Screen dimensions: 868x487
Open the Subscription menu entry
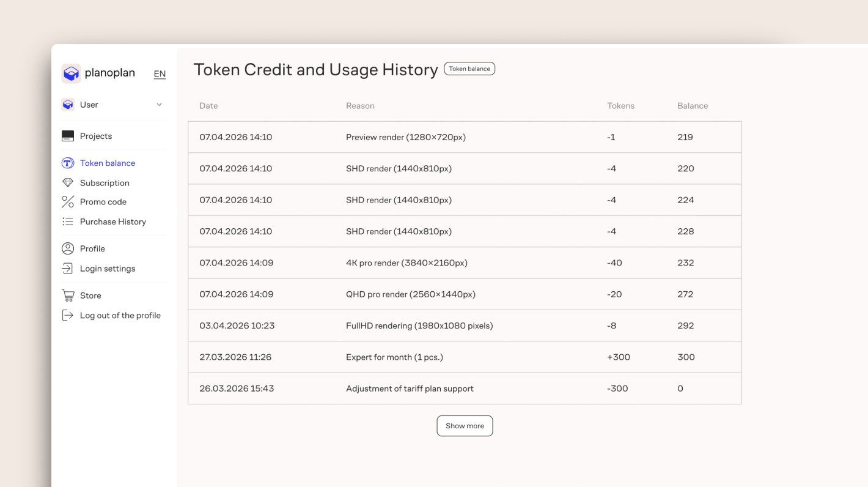[105, 182]
